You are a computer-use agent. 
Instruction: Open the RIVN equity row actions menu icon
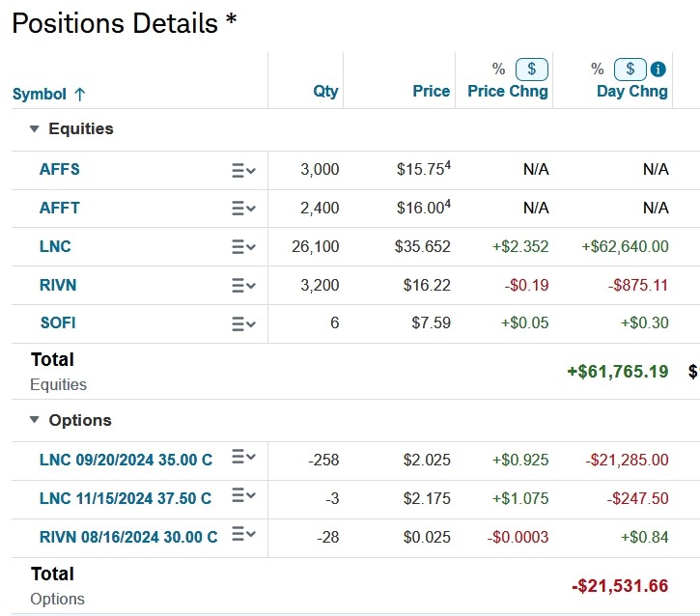coord(243,285)
